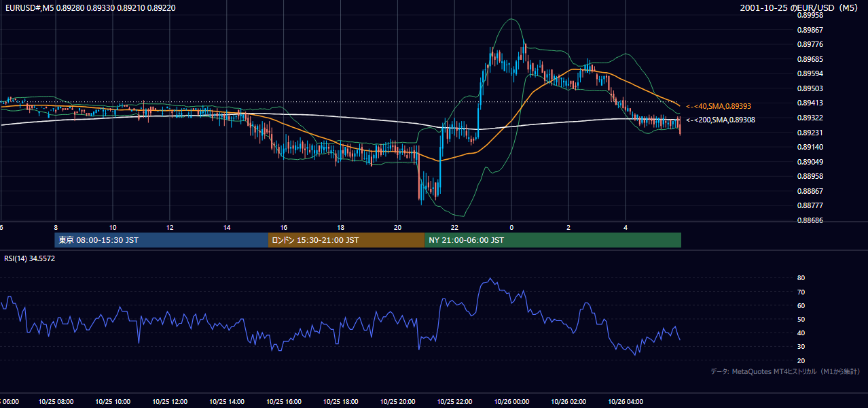Click the 0.89503 price axis label

click(810, 88)
